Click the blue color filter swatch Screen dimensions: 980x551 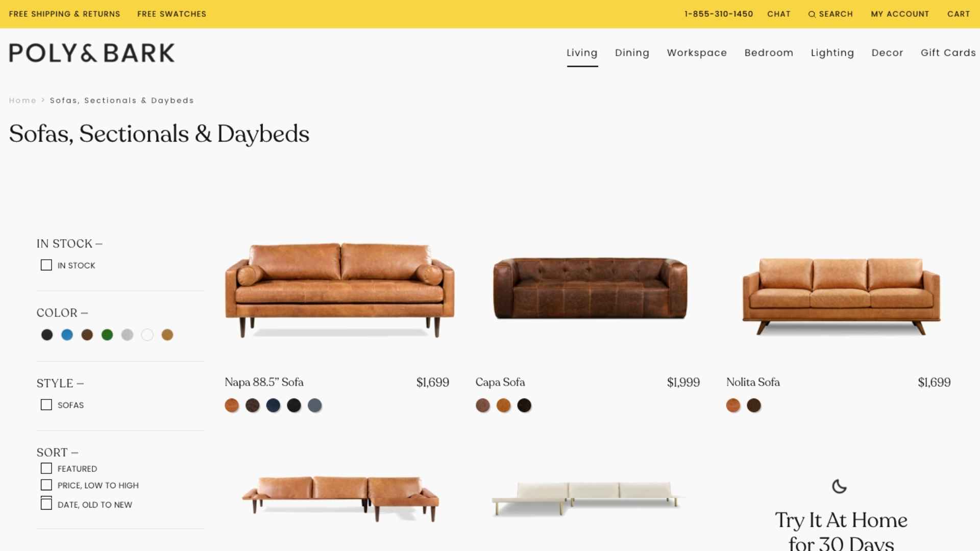67,334
